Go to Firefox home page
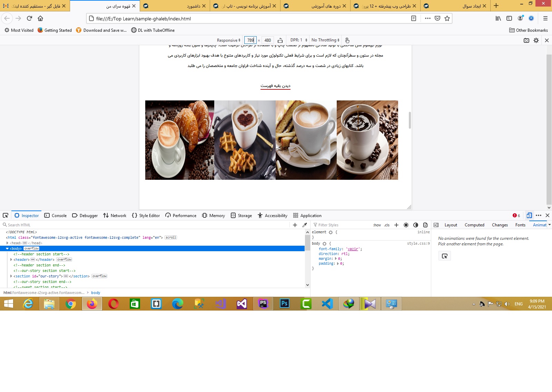Image resolution: width=552 pixels, height=392 pixels. 40,18
